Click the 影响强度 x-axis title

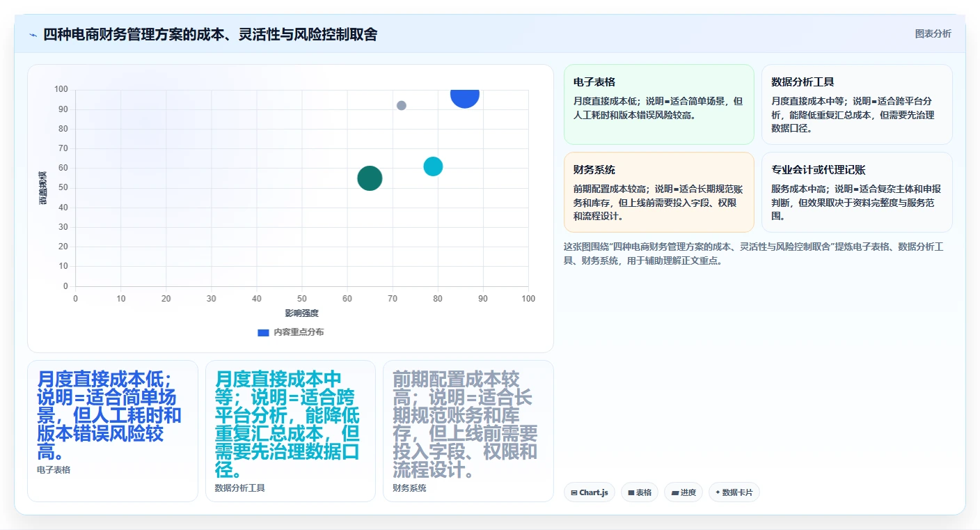[x=301, y=313]
